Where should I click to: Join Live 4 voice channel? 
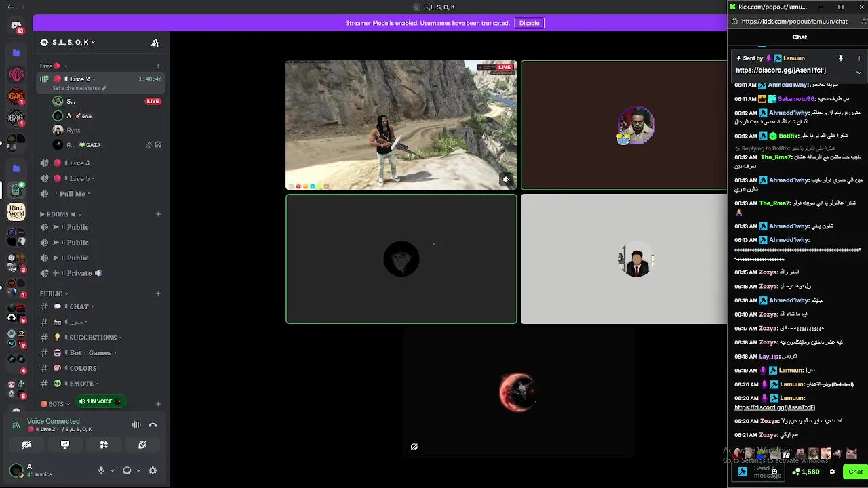[100, 163]
